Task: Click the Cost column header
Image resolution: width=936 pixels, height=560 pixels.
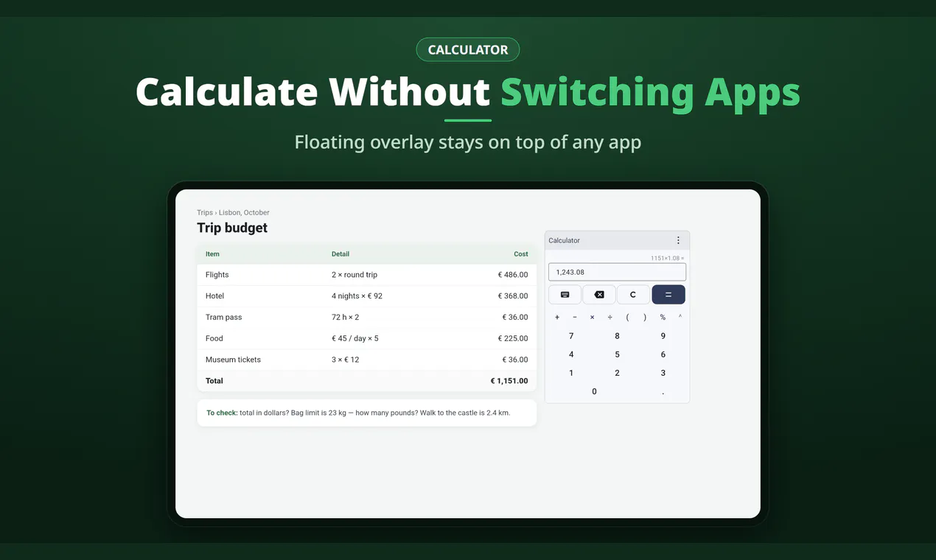Action: click(521, 253)
